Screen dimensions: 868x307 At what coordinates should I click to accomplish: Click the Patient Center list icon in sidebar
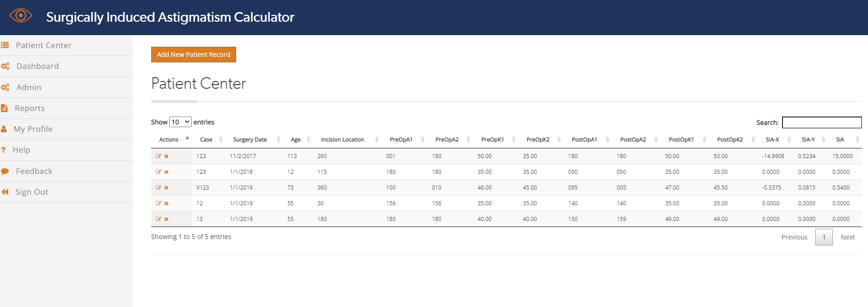[5, 45]
